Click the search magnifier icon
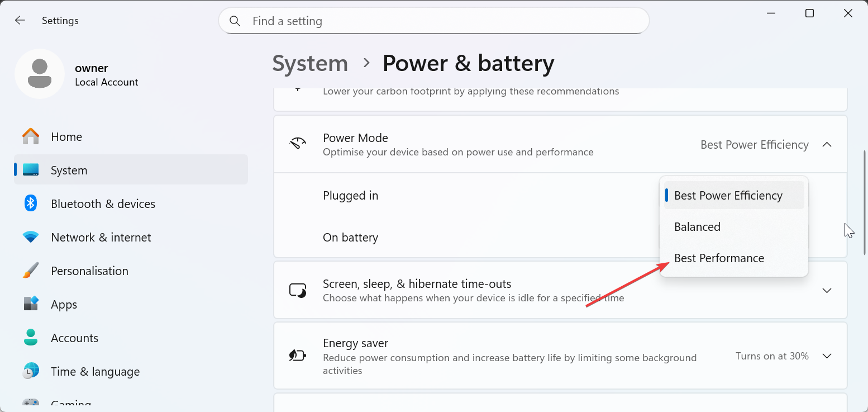This screenshot has width=868, height=412. [x=235, y=21]
